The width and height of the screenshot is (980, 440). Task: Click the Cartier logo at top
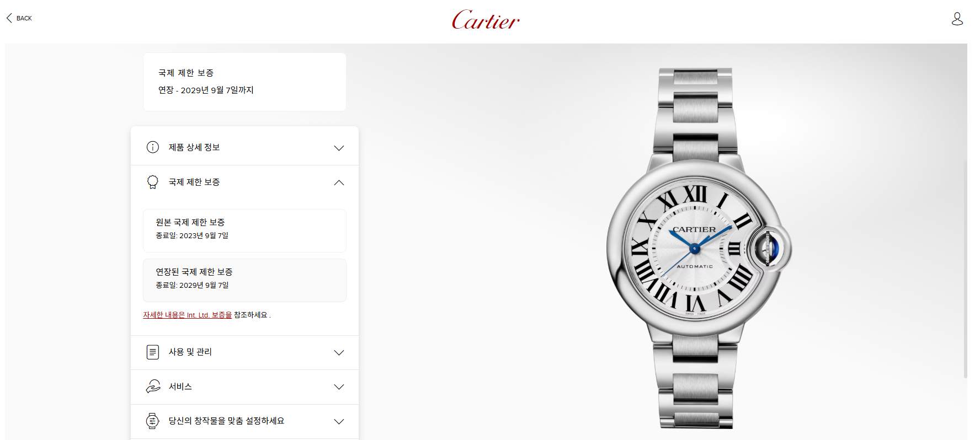click(x=486, y=20)
